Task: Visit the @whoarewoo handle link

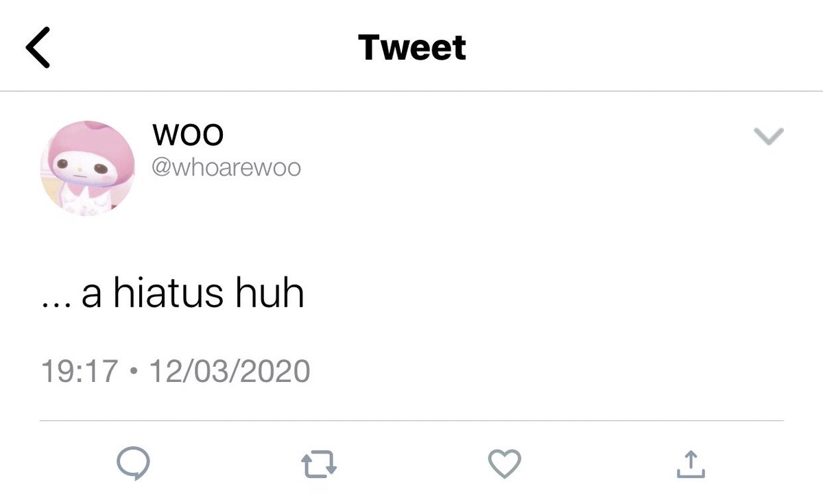Action: pyautogui.click(x=226, y=168)
